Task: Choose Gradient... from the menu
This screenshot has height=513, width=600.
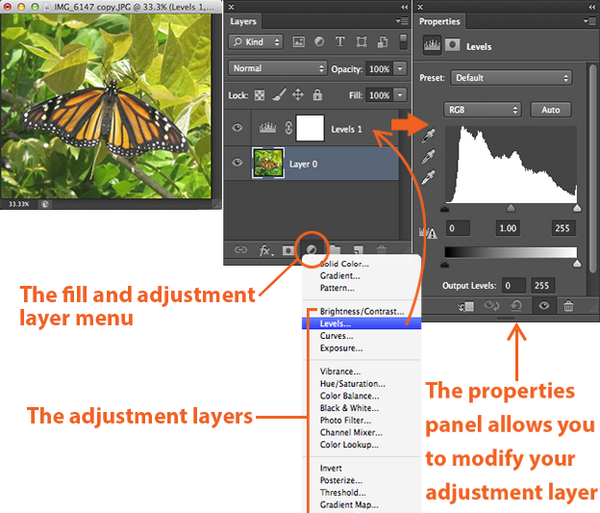Action: tap(340, 275)
